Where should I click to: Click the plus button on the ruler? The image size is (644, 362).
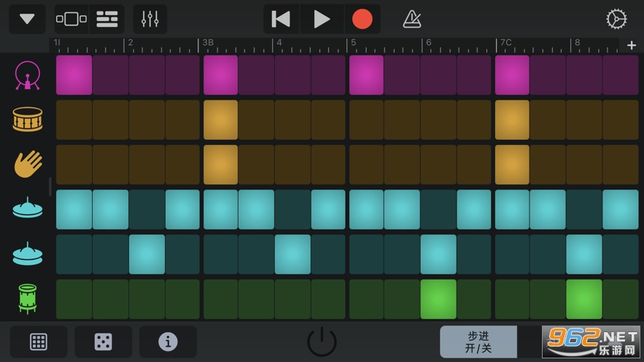pyautogui.click(x=632, y=45)
